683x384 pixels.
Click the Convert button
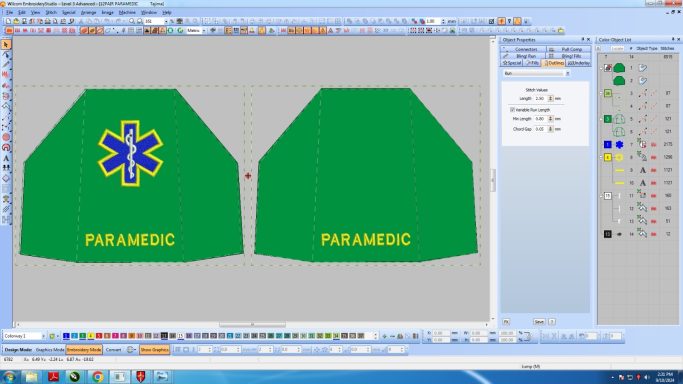click(x=113, y=350)
